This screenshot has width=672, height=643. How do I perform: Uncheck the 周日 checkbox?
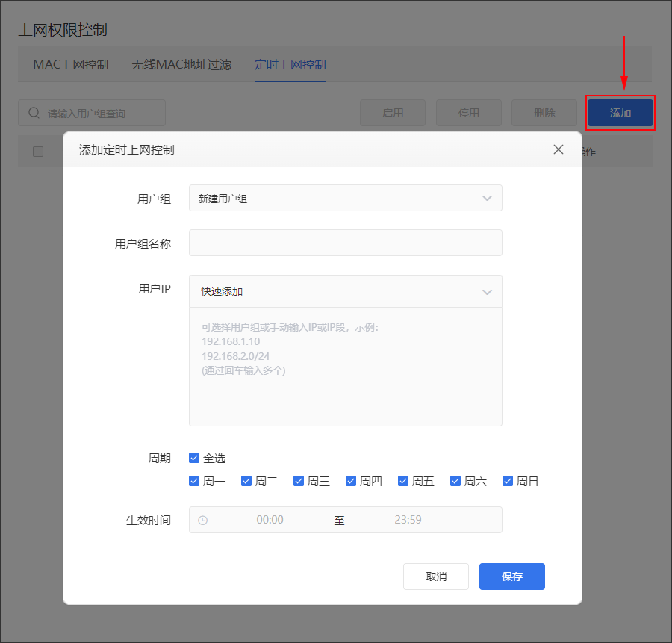[x=508, y=481]
